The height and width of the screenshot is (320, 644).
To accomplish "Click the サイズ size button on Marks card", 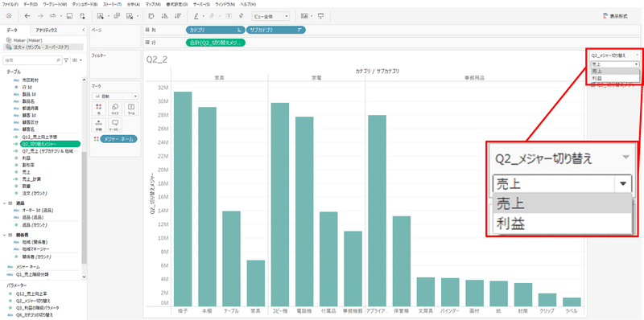I will (x=115, y=109).
